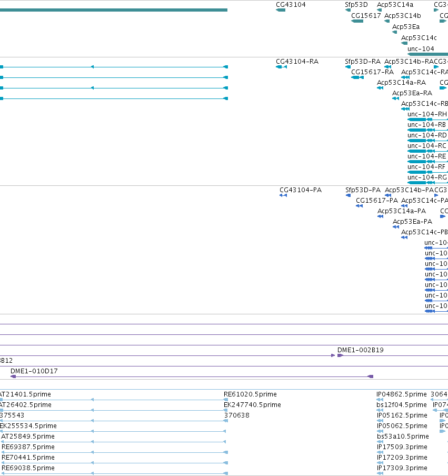Select the CG15617-PA protein label
Viewport: 448px width, 476px height.
click(x=377, y=201)
